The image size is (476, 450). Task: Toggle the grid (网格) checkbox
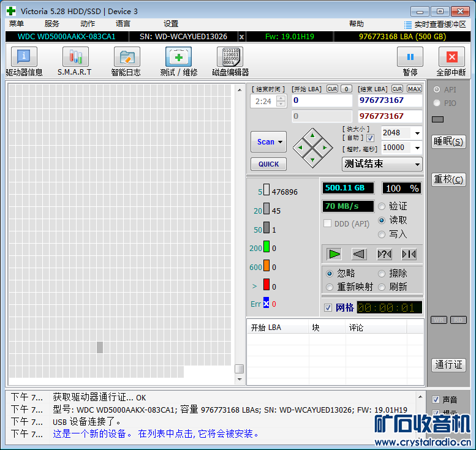click(328, 308)
